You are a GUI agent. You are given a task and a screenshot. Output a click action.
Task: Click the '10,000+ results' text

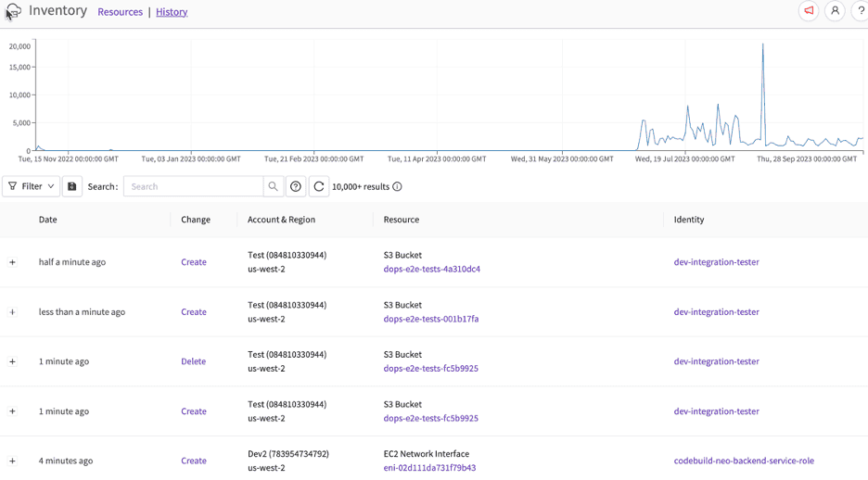coord(361,186)
